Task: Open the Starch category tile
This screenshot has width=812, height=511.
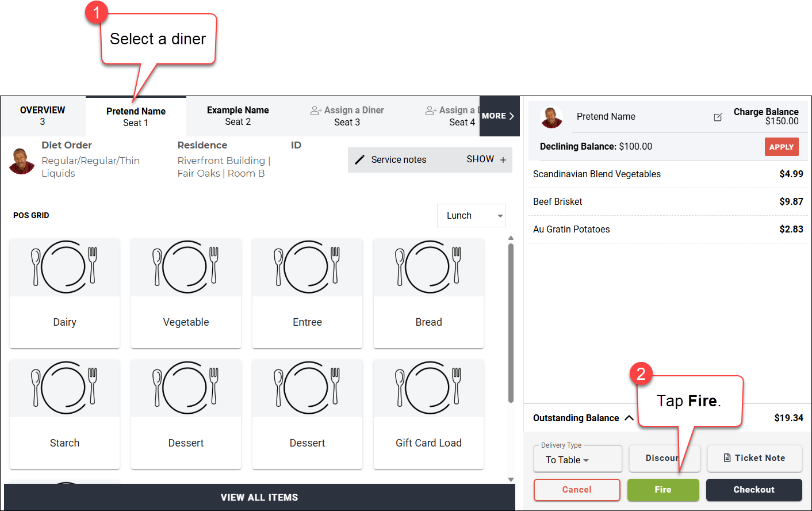Action: click(64, 414)
